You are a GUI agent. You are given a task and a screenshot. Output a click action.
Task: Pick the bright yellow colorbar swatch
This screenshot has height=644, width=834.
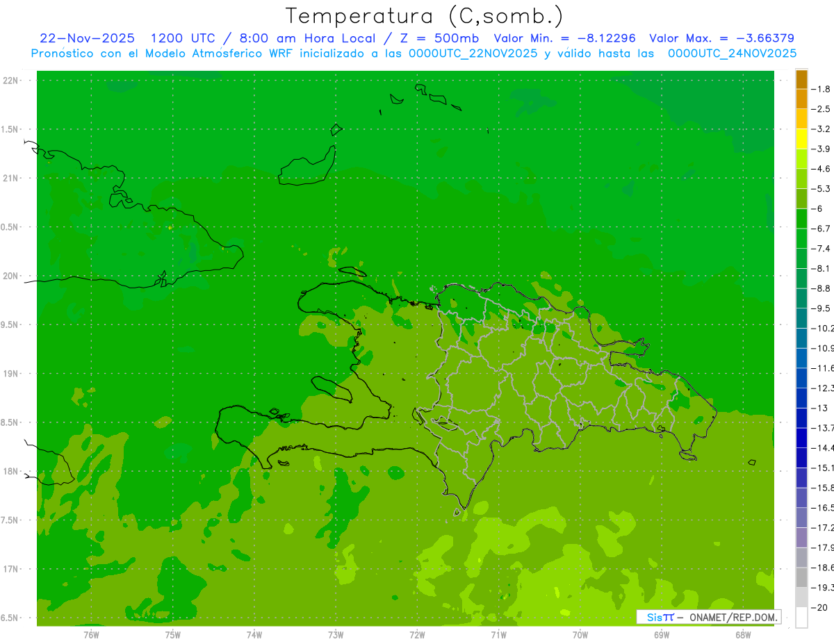pos(801,139)
